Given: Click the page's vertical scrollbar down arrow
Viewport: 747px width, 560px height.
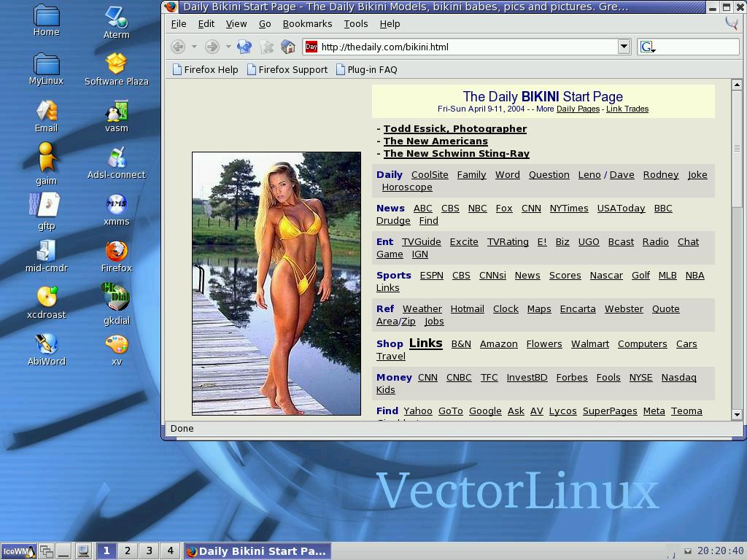Looking at the screenshot, I should pyautogui.click(x=737, y=414).
